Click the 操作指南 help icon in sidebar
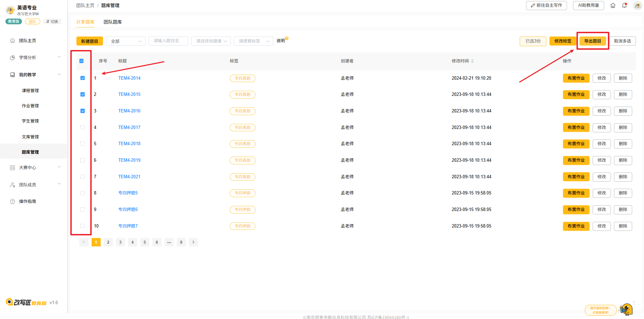This screenshot has height=319, width=644. (x=13, y=202)
